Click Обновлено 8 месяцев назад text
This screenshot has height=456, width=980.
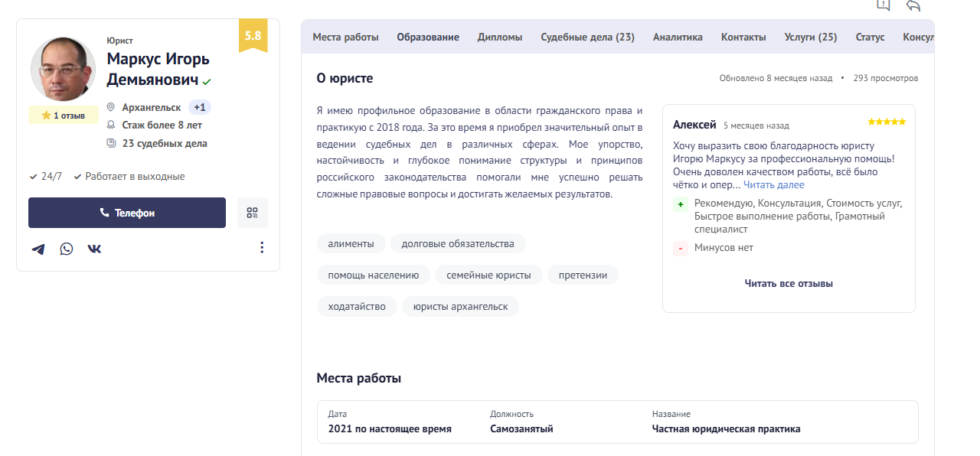point(776,78)
